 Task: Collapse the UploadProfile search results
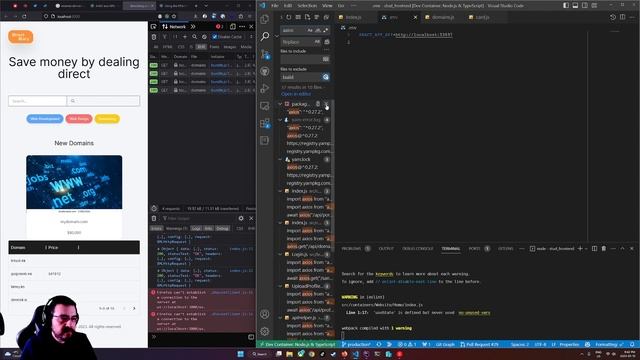(280, 286)
